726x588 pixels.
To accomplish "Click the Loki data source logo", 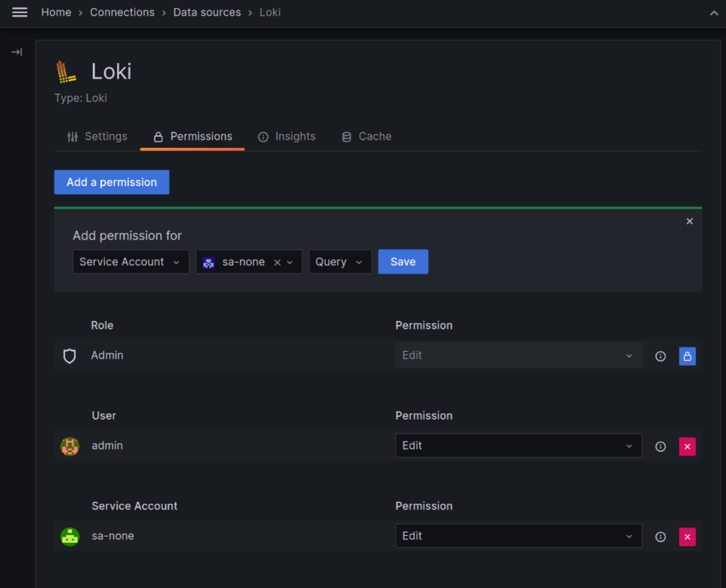I will tap(65, 70).
